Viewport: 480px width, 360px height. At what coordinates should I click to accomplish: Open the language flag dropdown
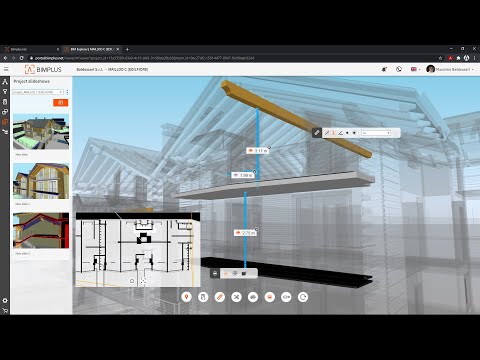coord(415,69)
